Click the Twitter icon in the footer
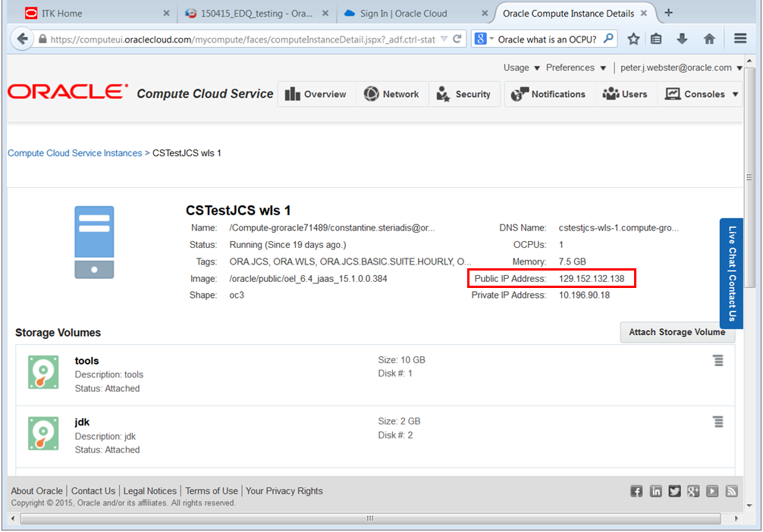The height and width of the screenshot is (532, 763). pyautogui.click(x=674, y=491)
